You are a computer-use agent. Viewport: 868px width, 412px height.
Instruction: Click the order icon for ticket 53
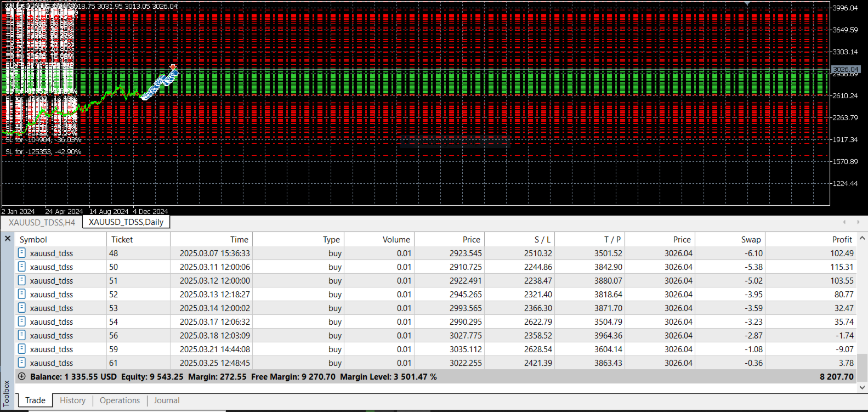22,308
